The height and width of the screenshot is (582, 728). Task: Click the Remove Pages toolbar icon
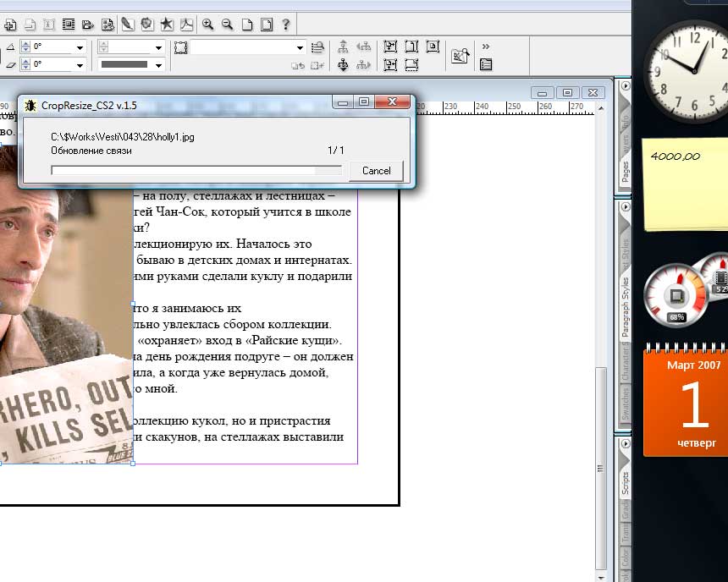click(x=30, y=25)
